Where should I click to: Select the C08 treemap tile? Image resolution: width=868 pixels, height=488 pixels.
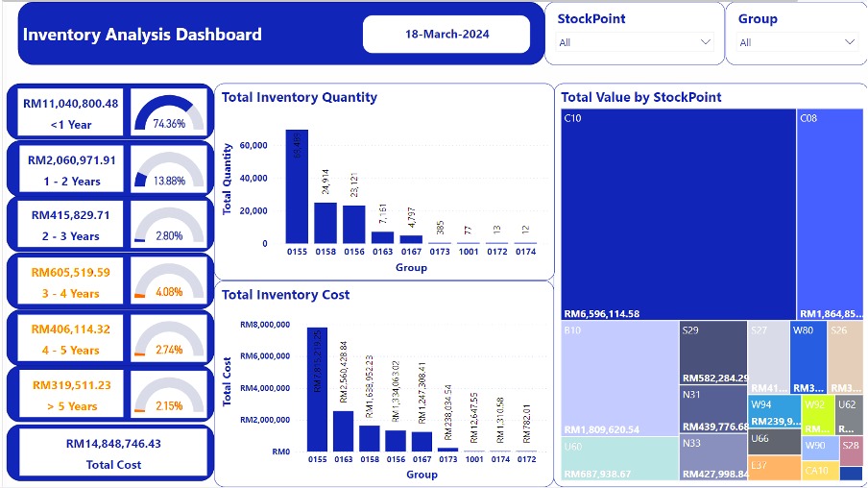(830, 213)
